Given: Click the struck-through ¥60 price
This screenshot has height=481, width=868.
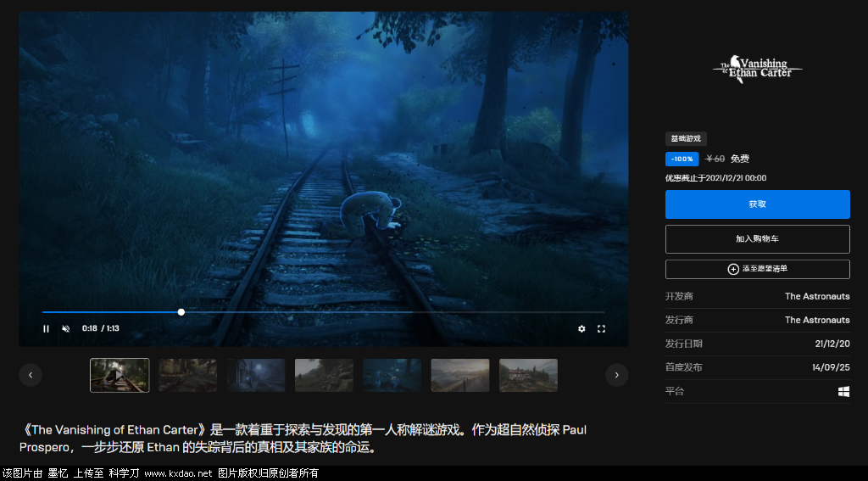Looking at the screenshot, I should coord(715,159).
